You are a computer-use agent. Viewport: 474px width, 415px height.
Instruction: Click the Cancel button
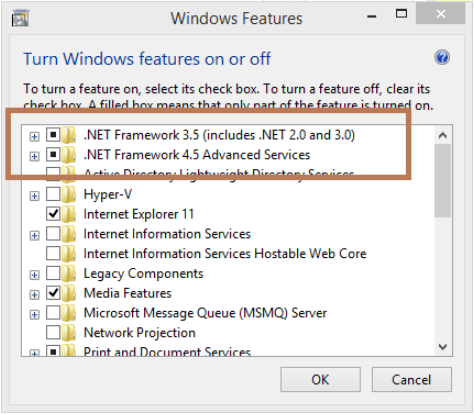coord(412,379)
